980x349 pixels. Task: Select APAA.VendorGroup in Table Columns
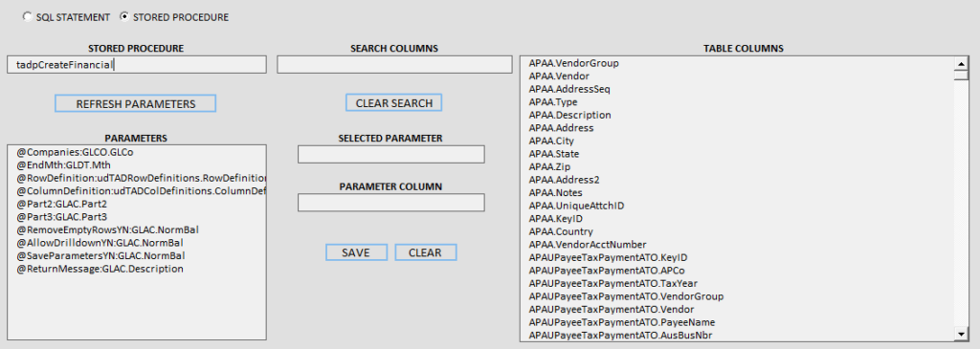point(738,63)
